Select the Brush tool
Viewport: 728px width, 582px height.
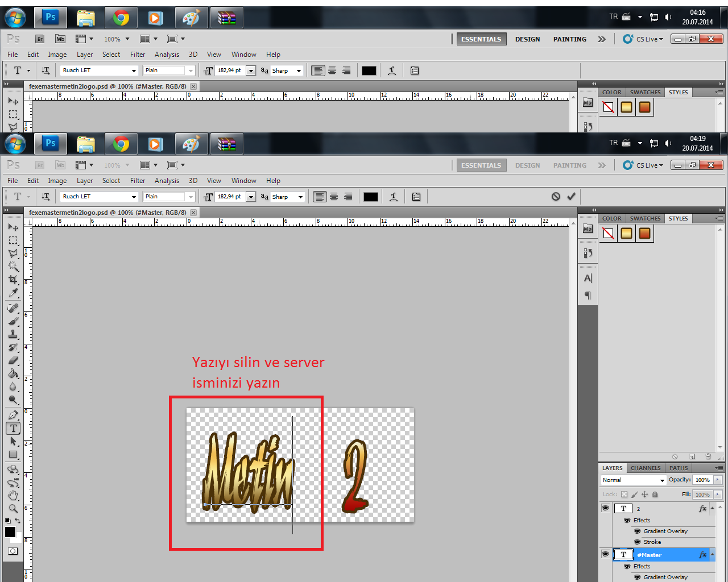point(13,321)
